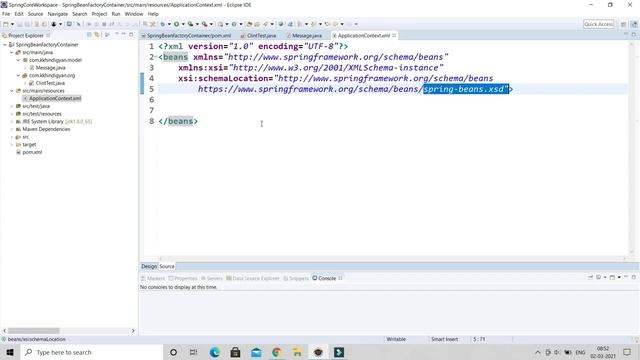Click the volume icon in system tray

click(x=557, y=352)
